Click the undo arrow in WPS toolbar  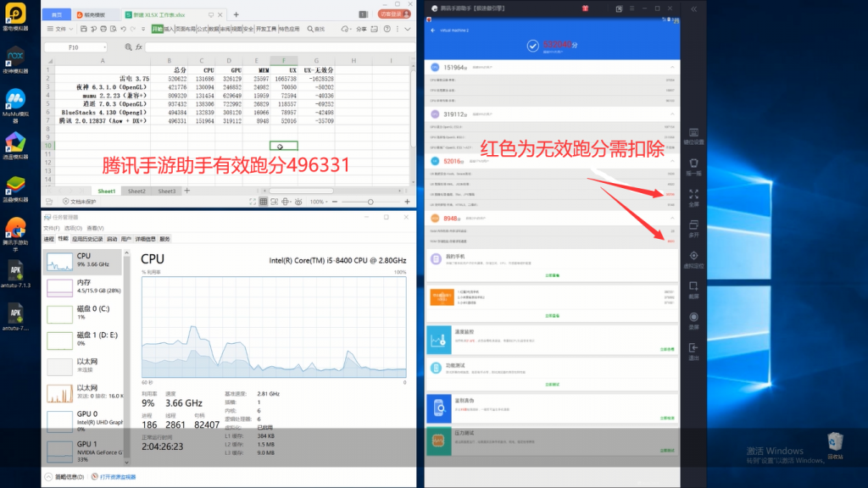(124, 29)
